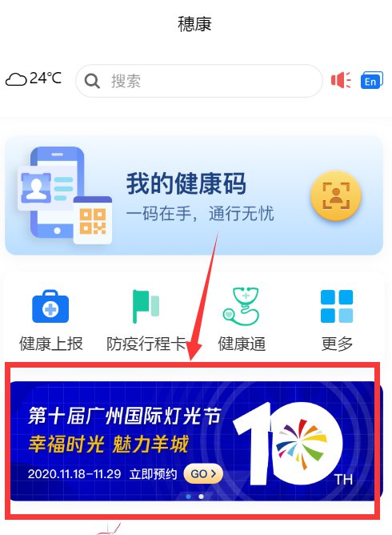
Task: Click the QR code phone illustration
Action: click(x=65, y=195)
